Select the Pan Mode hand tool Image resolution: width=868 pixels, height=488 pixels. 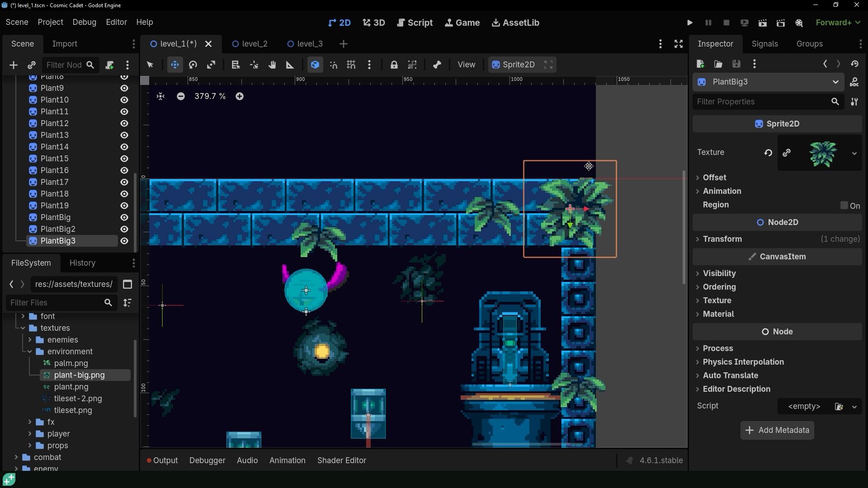272,65
